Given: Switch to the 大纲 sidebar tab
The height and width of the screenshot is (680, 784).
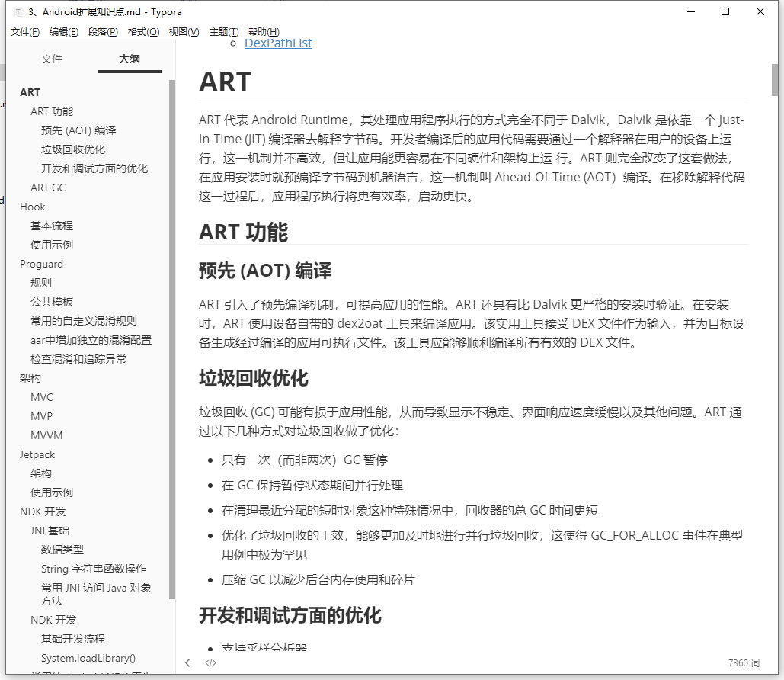Looking at the screenshot, I should pos(129,59).
